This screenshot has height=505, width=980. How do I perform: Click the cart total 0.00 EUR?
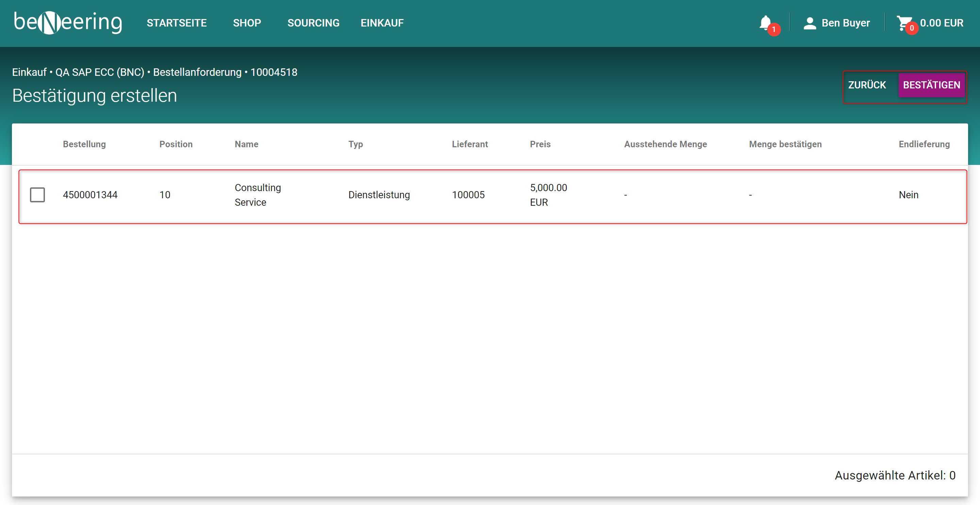(942, 23)
